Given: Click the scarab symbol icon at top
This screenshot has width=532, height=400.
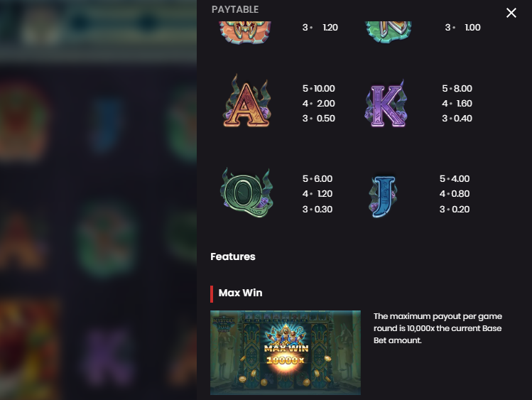Looking at the screenshot, I should tap(245, 32).
